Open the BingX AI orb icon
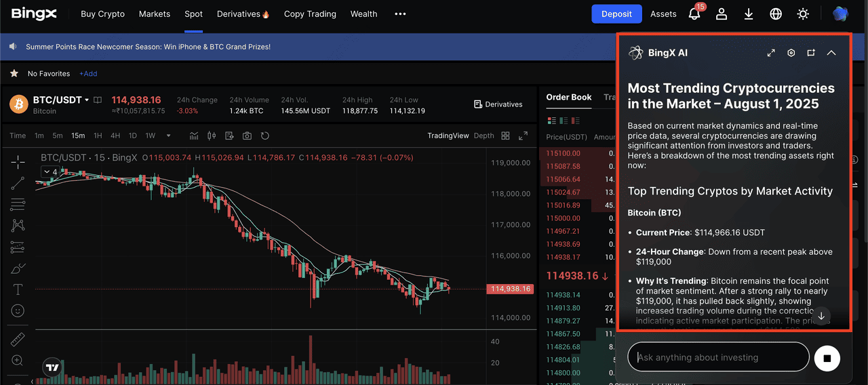 click(x=840, y=14)
